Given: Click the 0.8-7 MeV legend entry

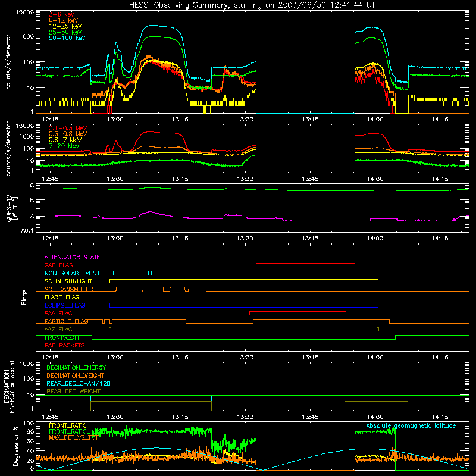Looking at the screenshot, I should (65, 140).
